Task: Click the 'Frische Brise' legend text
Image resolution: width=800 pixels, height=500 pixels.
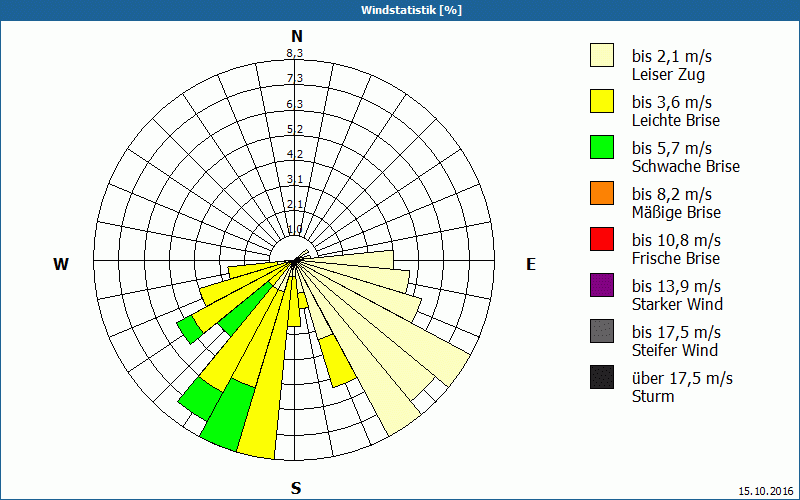Action: [x=676, y=258]
